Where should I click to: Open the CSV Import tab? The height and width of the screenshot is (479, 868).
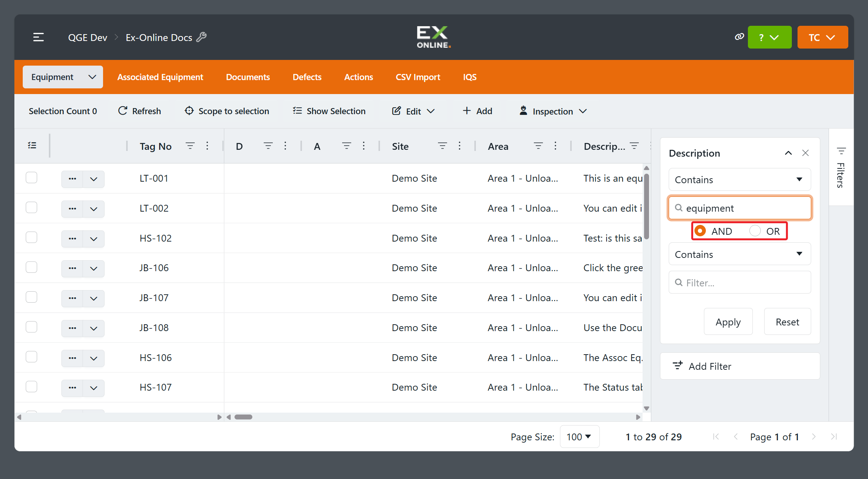418,77
